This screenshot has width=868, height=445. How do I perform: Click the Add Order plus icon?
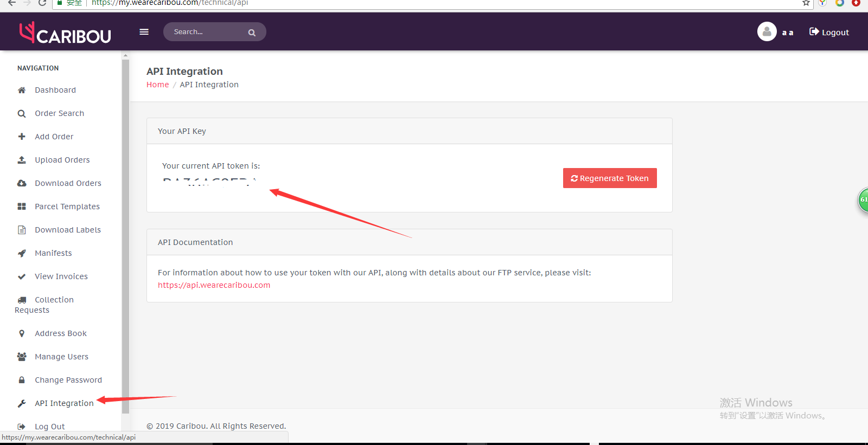click(x=22, y=137)
